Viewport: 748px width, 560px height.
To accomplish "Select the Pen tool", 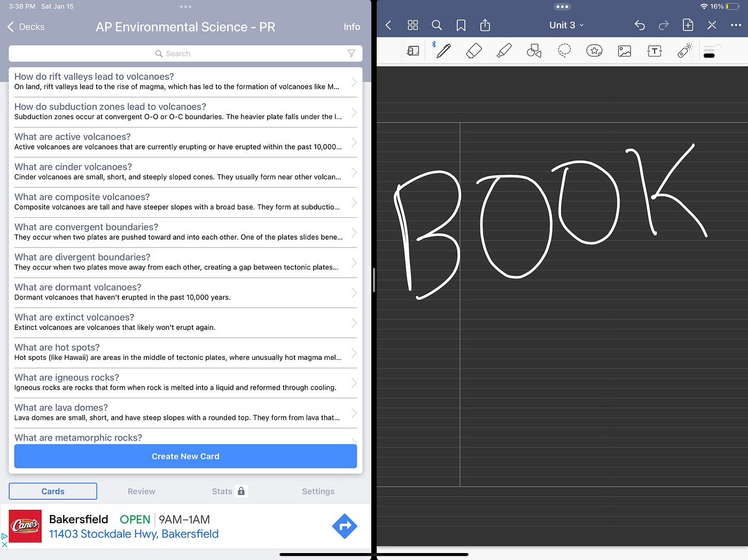I will [x=443, y=51].
